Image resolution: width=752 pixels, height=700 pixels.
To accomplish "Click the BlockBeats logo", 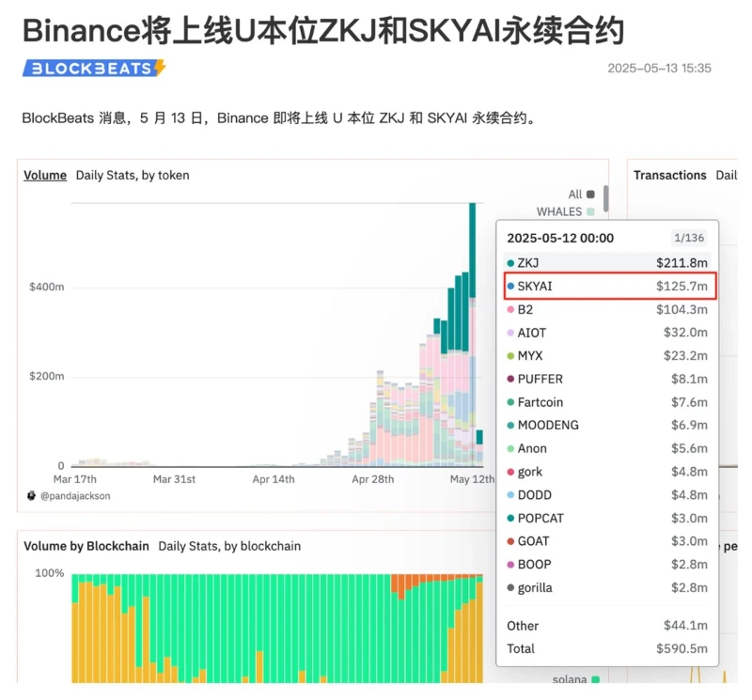I will click(x=94, y=68).
